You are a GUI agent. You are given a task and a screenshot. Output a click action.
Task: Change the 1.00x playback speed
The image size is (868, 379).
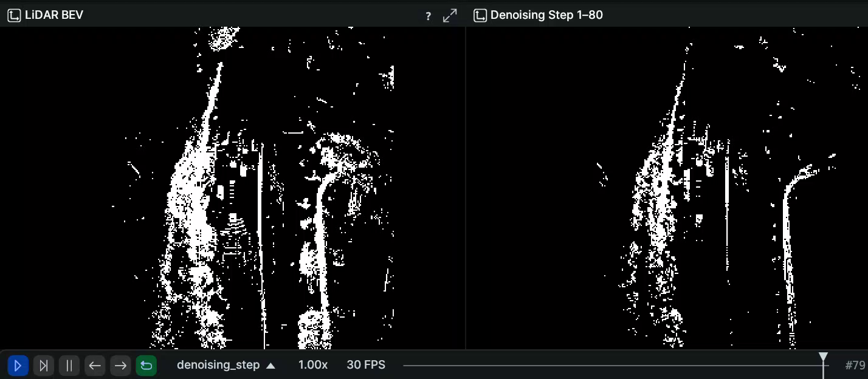point(313,365)
